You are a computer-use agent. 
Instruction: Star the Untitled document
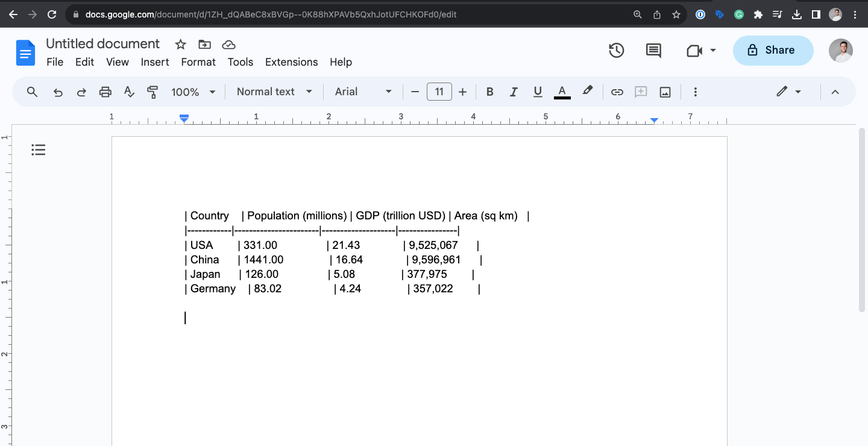click(x=180, y=44)
